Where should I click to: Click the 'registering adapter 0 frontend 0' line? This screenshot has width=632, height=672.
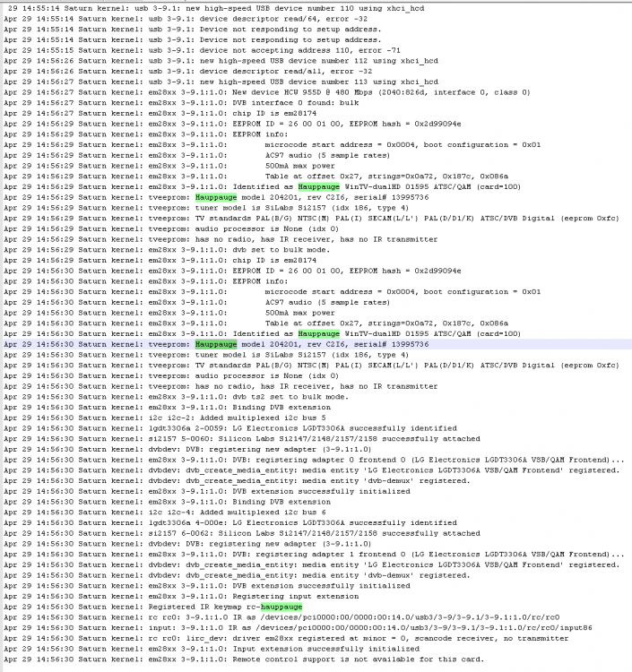point(314,460)
